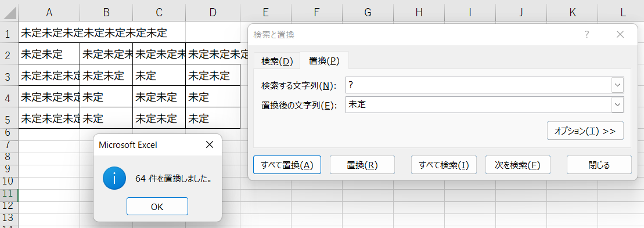Select column D header
Screen dimensions: 644x228
(213, 12)
